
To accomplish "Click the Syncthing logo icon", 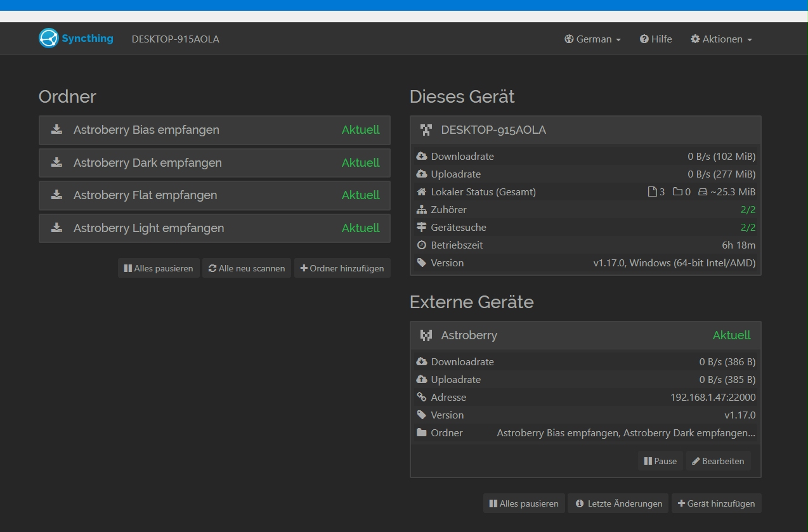I will point(48,38).
